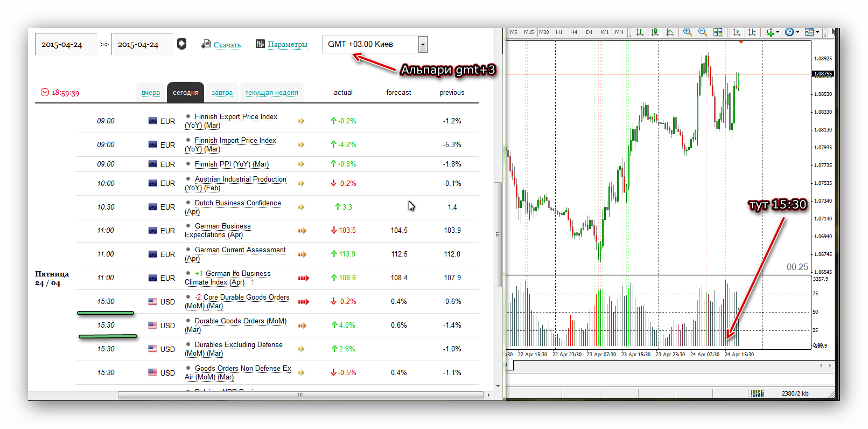The height and width of the screenshot is (429, 868).
Task: Open Finnish PPI (YoY) (Mar) event
Action: [232, 164]
